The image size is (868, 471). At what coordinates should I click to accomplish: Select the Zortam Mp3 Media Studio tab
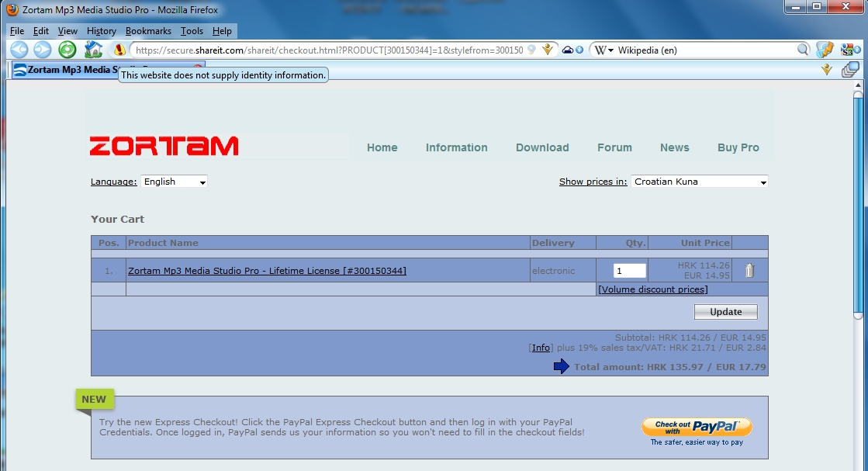point(108,70)
